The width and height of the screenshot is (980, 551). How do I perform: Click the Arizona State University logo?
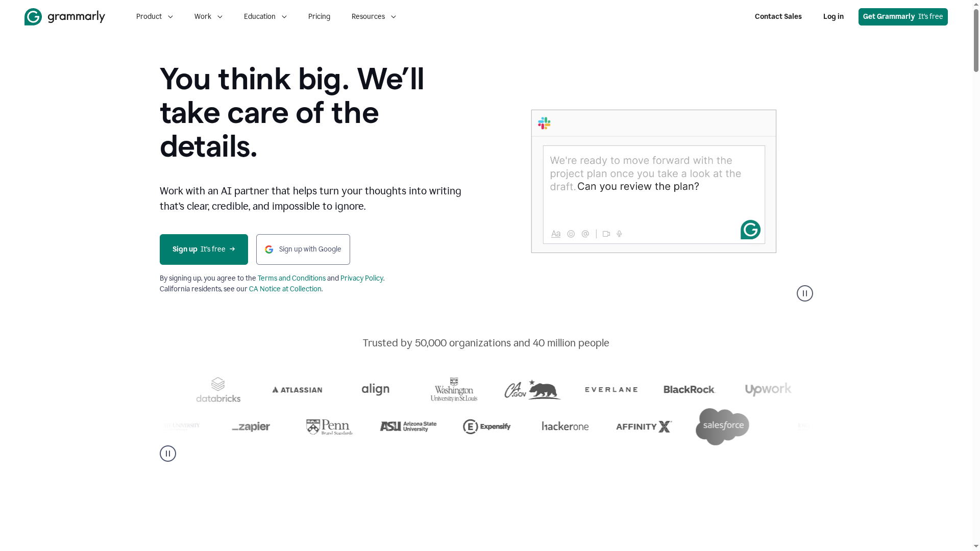click(408, 427)
